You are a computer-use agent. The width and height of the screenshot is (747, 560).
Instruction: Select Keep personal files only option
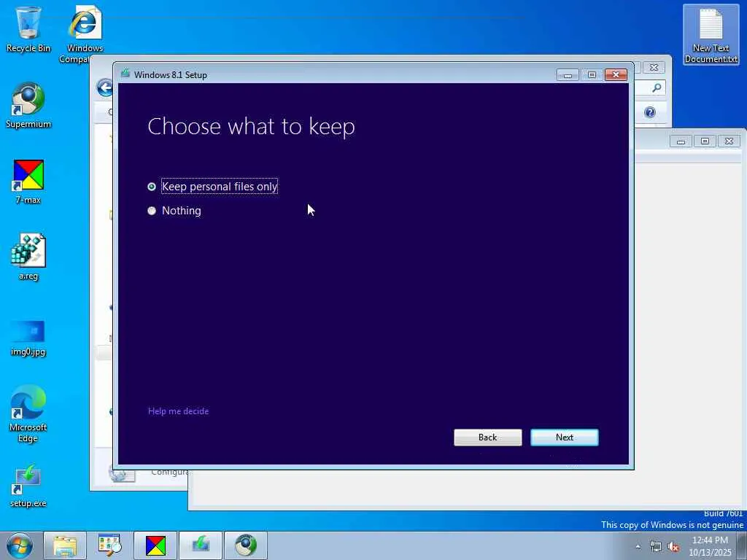[x=212, y=186]
